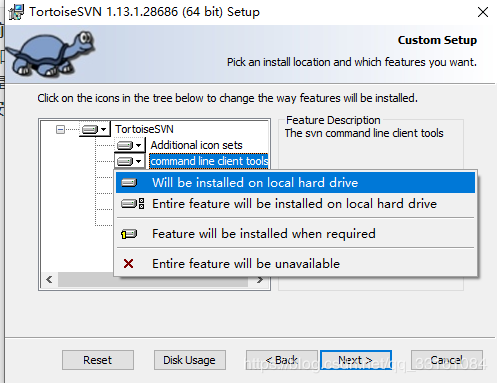
Task: Click the feature tree right scroll arrow
Action: 260,280
